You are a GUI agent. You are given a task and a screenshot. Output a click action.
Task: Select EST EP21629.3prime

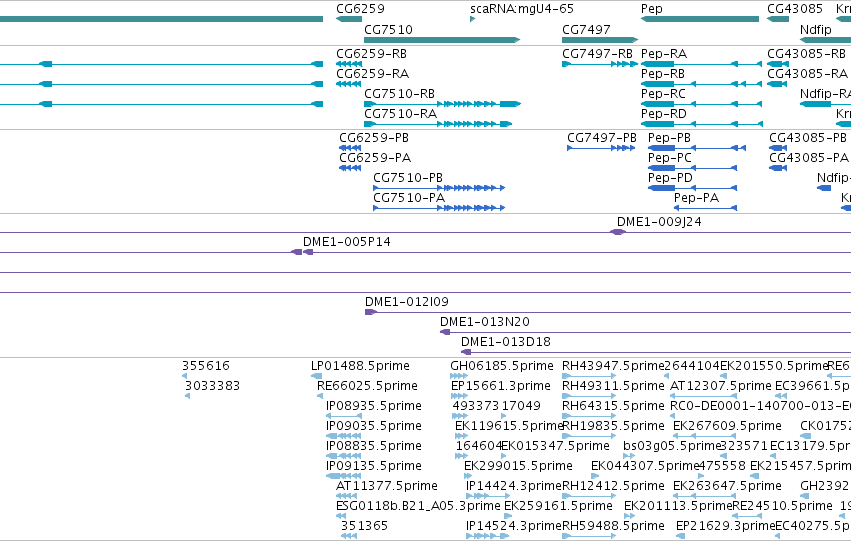click(x=725, y=526)
